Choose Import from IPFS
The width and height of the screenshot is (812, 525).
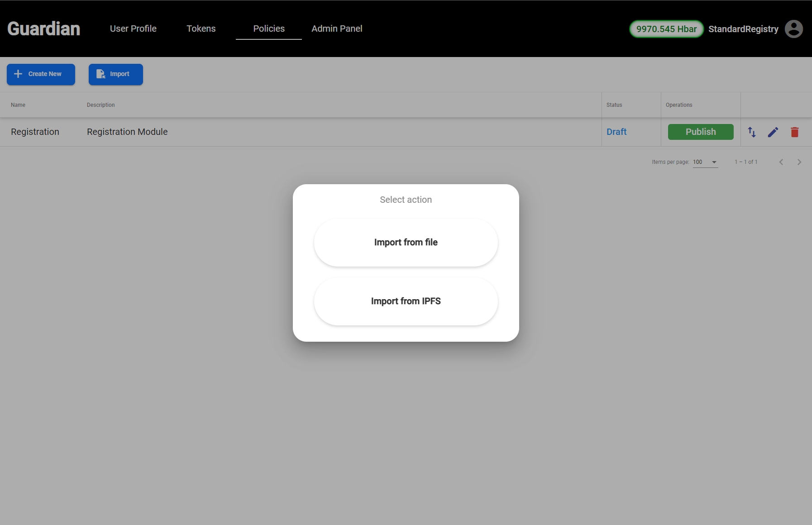406,301
